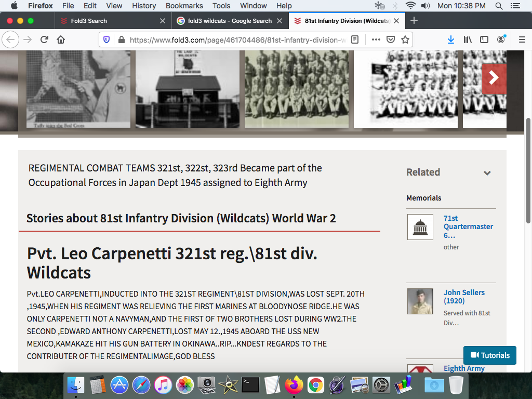532x399 pixels.
Task: Open the John Sellers (1920) memorial link
Action: (464, 297)
